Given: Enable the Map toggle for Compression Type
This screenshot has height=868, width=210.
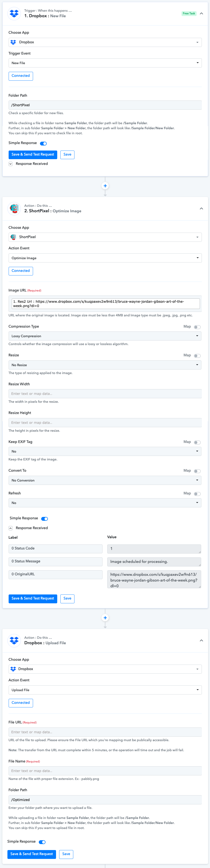Looking at the screenshot, I should click(198, 327).
